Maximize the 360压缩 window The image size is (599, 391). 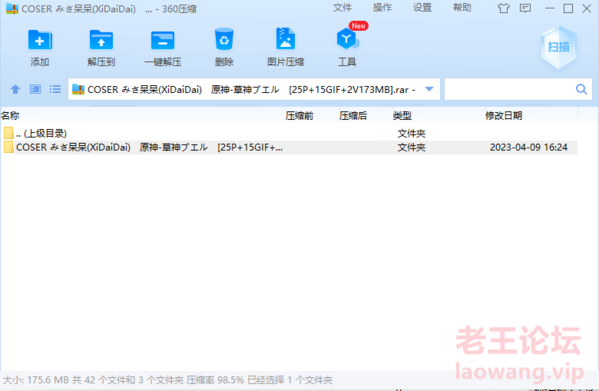[568, 8]
